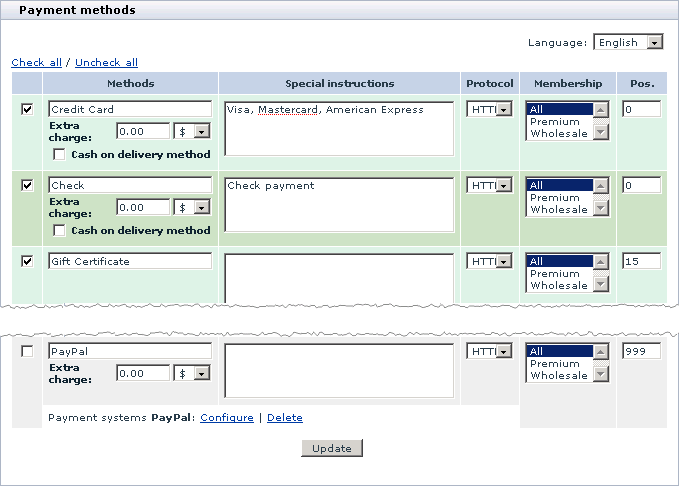Image resolution: width=679 pixels, height=486 pixels.
Task: Click the Uncheck all link
Action: [107, 62]
